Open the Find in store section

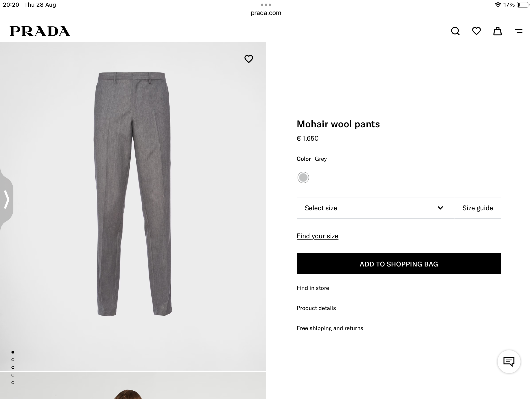[313, 288]
